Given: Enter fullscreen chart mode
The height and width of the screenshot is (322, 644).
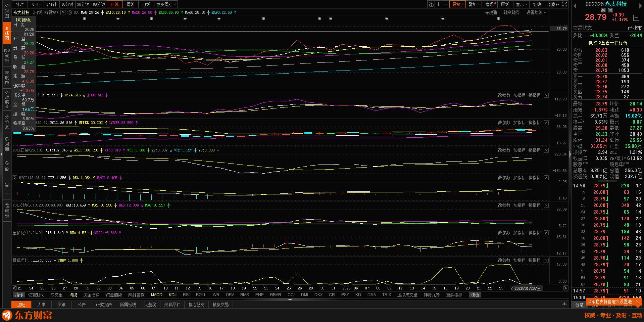Looking at the screenshot, I should pyautogui.click(x=565, y=4).
